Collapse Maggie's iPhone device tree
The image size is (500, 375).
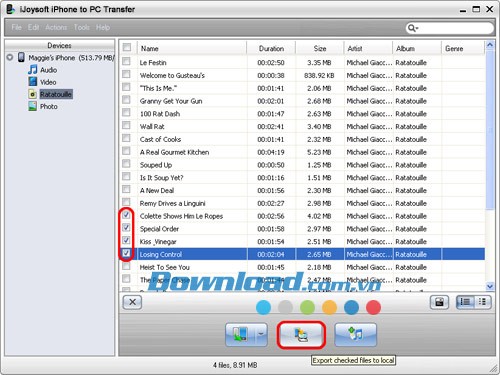[10, 57]
